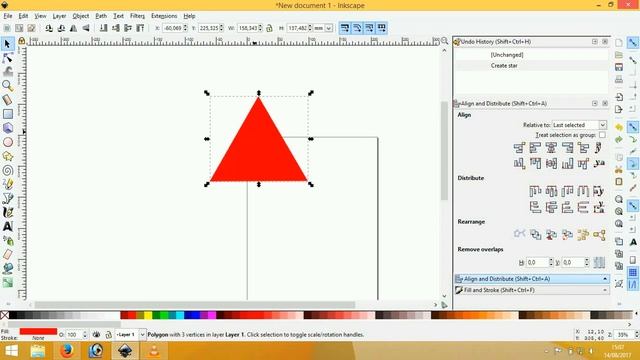Click the Width W input field
This screenshot has width=640, height=360.
[248, 28]
